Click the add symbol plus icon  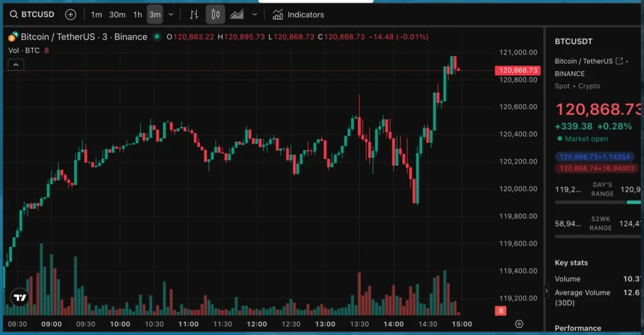(70, 14)
